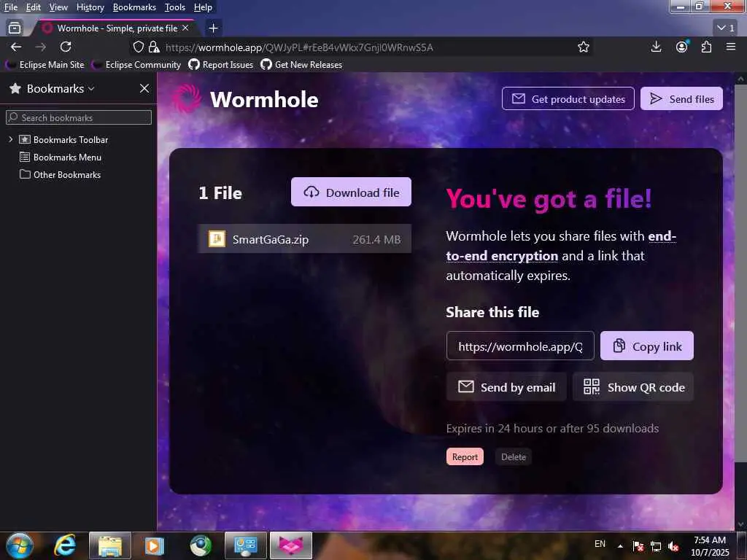Screen dimensions: 747x560
Task: Open the application hamburger menu
Action: pyautogui.click(x=731, y=47)
